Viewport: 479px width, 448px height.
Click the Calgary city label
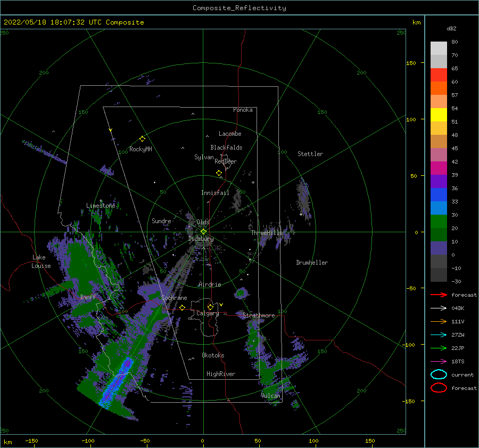[208, 313]
